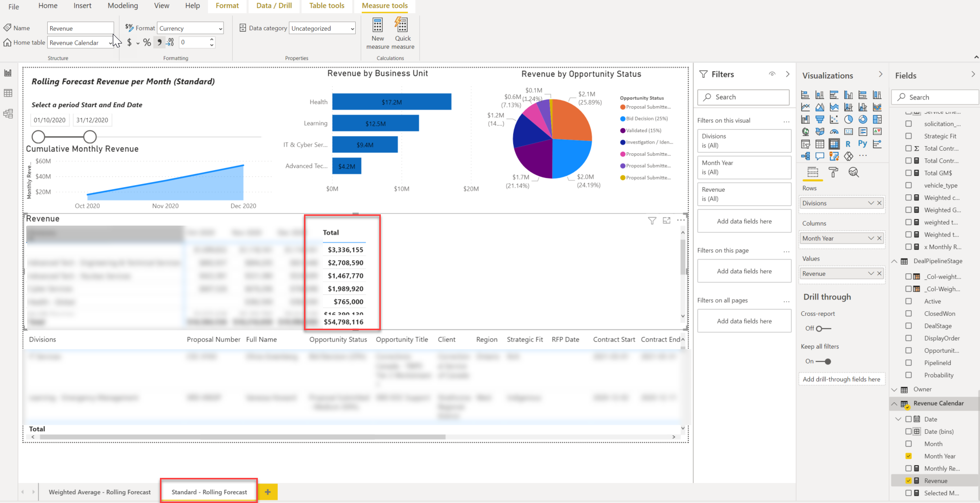The image size is (980, 503).
Task: Select the donut chart visualization icon
Action: (863, 119)
